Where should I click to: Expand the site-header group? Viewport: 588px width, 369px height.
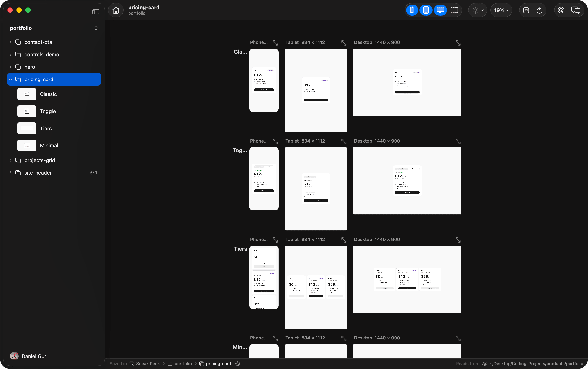click(10, 172)
